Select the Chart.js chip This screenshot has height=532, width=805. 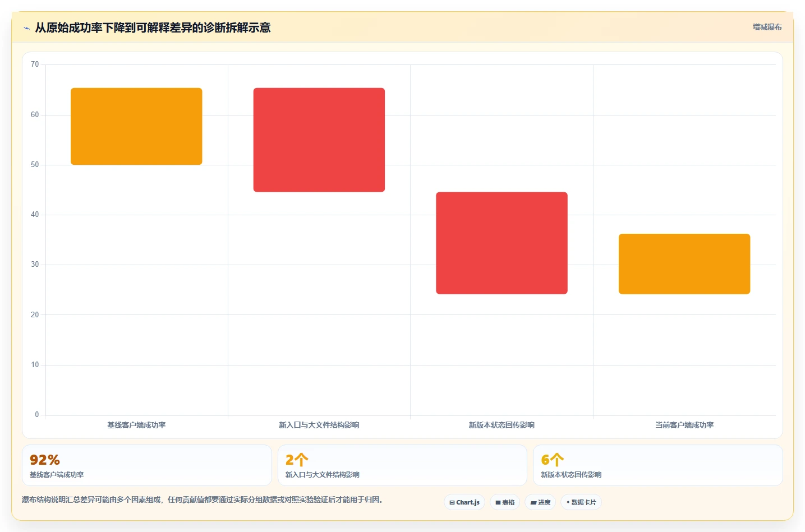(x=464, y=502)
